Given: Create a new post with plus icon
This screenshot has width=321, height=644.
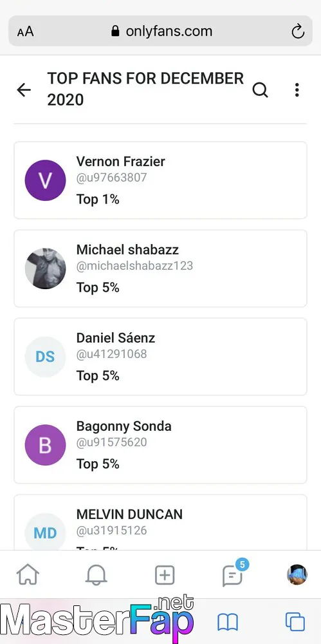Looking at the screenshot, I should click(165, 574).
